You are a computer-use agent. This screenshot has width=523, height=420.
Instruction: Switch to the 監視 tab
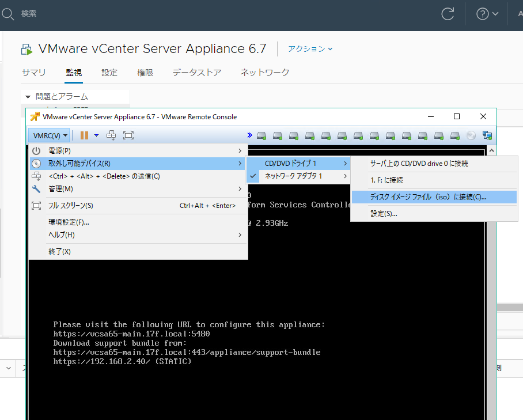tap(74, 73)
